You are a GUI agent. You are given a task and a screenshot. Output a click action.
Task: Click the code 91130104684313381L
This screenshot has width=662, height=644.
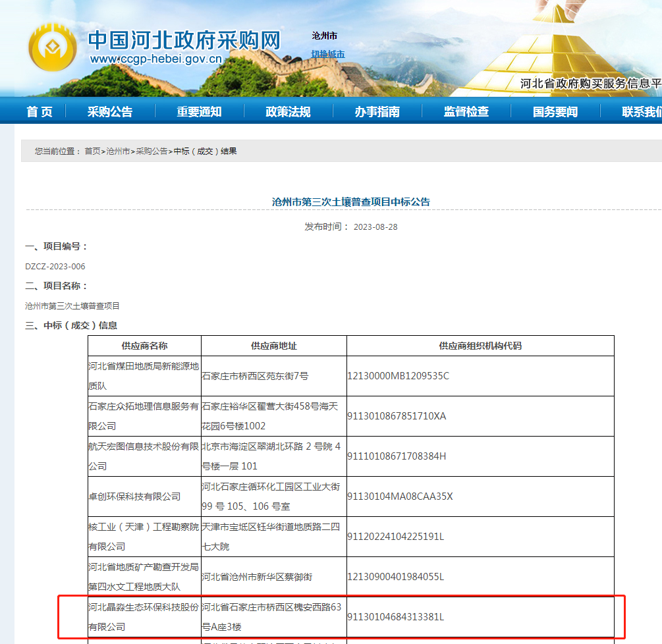coord(396,617)
